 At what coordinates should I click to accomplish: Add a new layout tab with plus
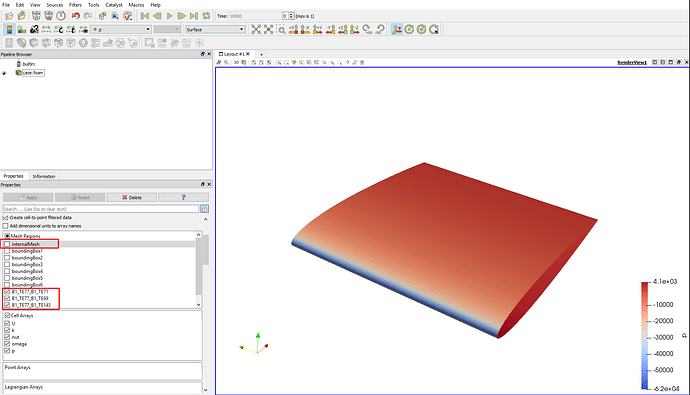pyautogui.click(x=261, y=54)
